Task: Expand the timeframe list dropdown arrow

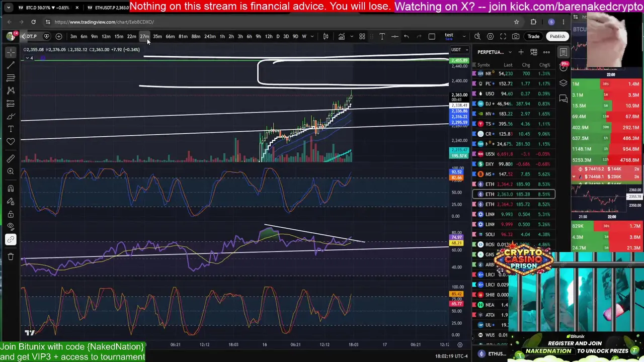Action: coord(312,36)
